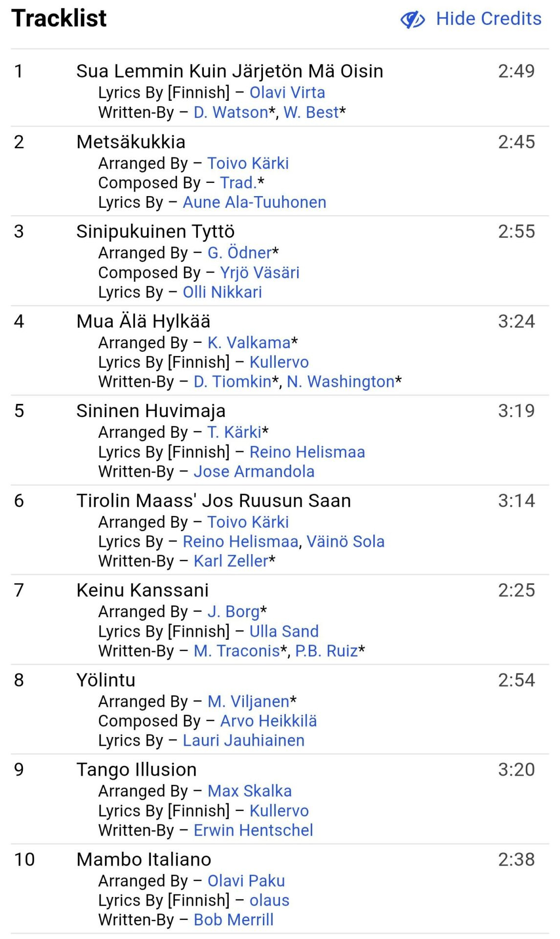560x939 pixels.
Task: Select P.B. Ruiz writer link
Action: point(326,651)
